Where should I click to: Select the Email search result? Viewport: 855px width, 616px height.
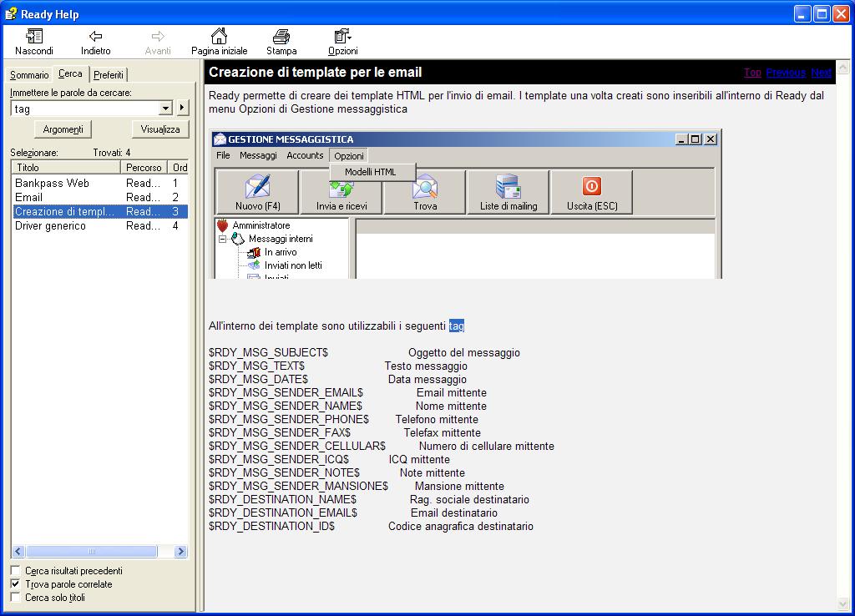[x=100, y=197]
